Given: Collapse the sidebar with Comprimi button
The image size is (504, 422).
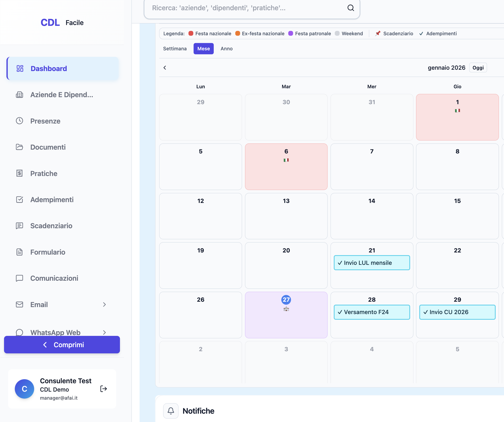Looking at the screenshot, I should click(x=62, y=345).
